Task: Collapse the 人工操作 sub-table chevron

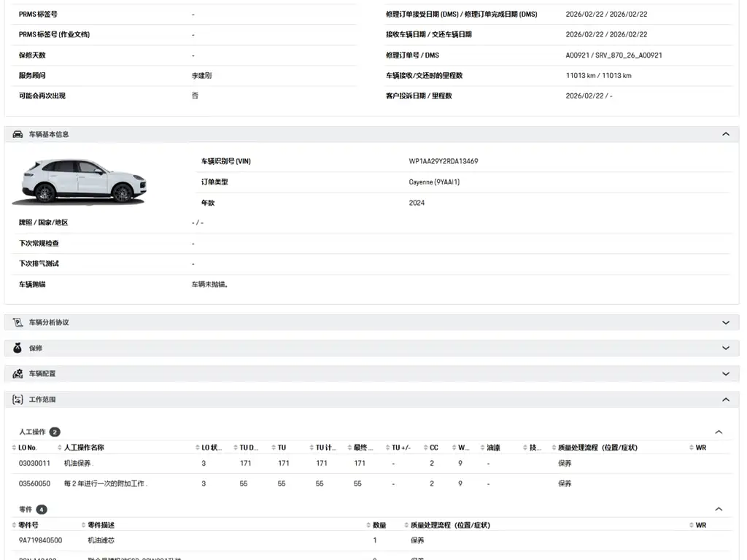Action: tap(719, 432)
